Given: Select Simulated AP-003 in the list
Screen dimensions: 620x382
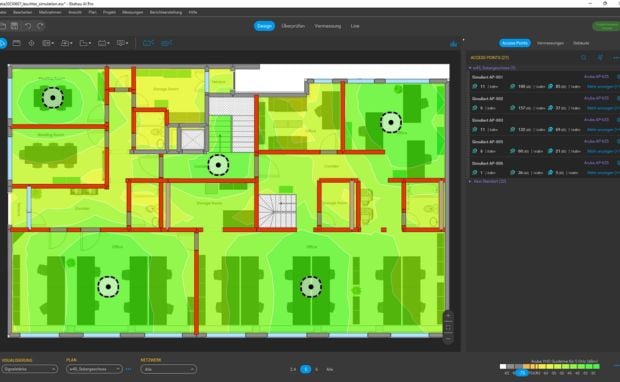Looking at the screenshot, I should [x=487, y=120].
